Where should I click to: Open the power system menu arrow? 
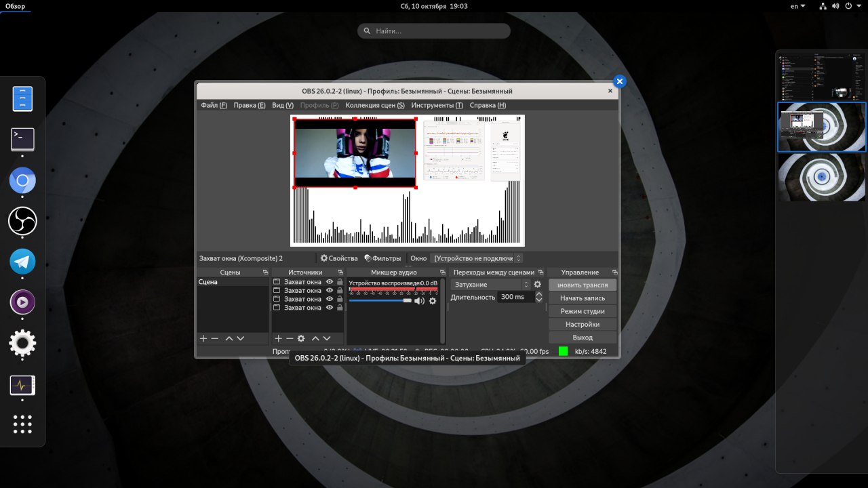(x=859, y=6)
